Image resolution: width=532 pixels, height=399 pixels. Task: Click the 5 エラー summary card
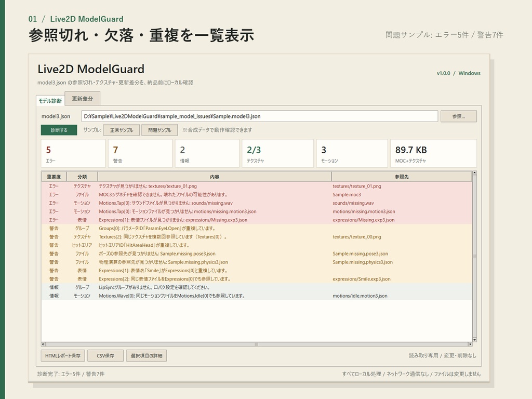[73, 153]
